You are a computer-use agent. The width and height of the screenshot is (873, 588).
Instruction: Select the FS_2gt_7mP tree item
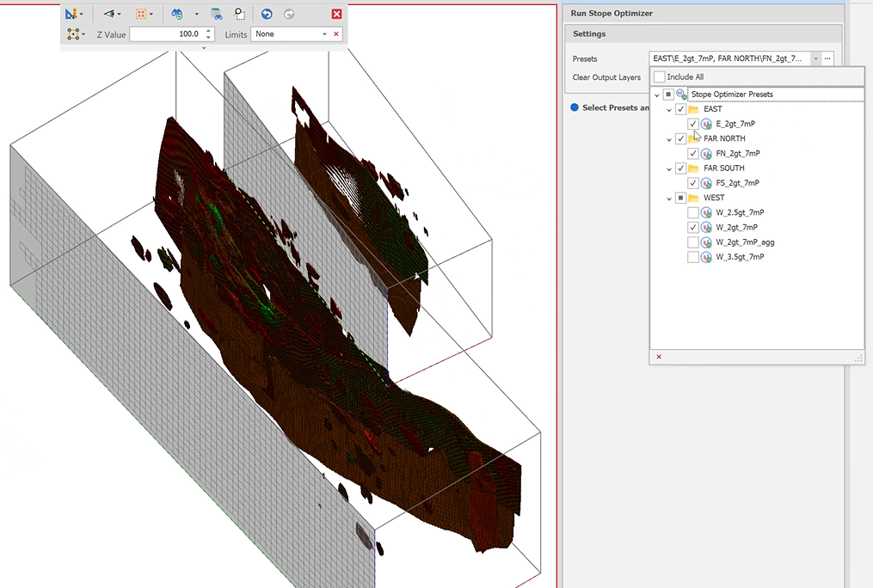tap(737, 183)
